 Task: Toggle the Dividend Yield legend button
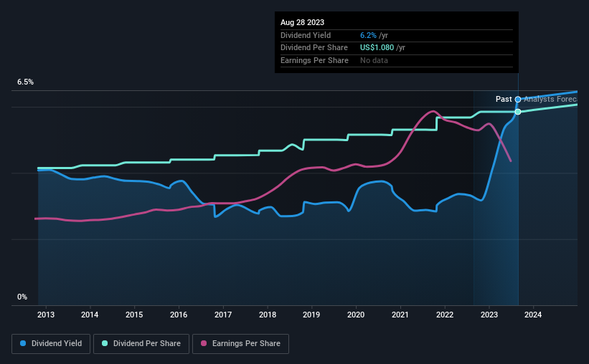tap(51, 344)
